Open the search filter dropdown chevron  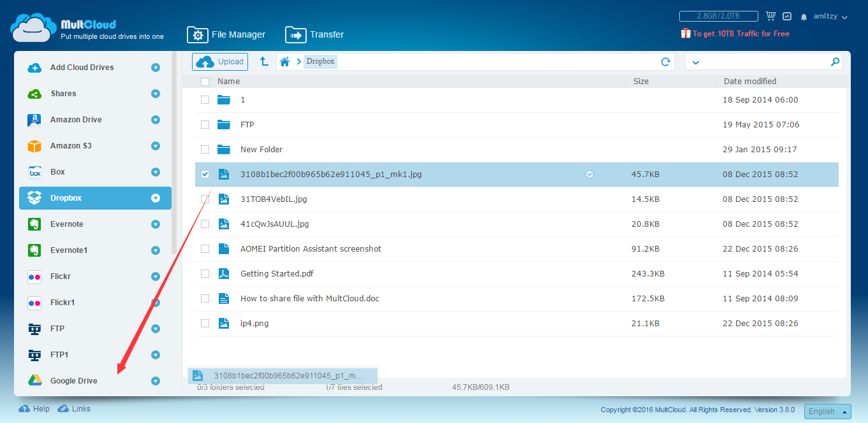click(695, 62)
